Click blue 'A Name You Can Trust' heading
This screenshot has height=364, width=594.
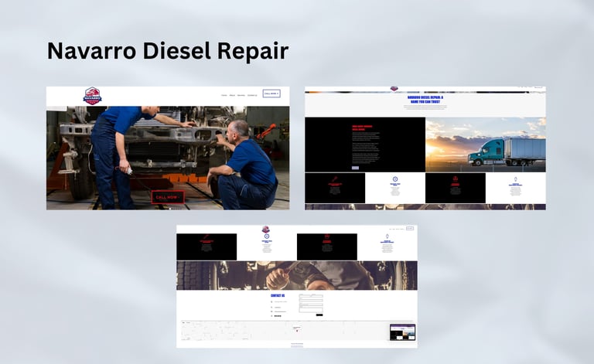(425, 100)
